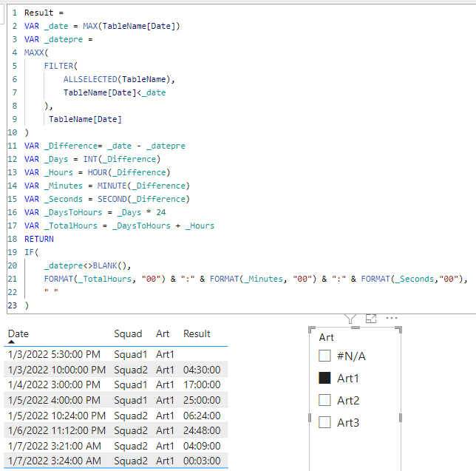
Task: Select the '1/3/2022 10:00:00 PM' date cell
Action: click(x=57, y=370)
